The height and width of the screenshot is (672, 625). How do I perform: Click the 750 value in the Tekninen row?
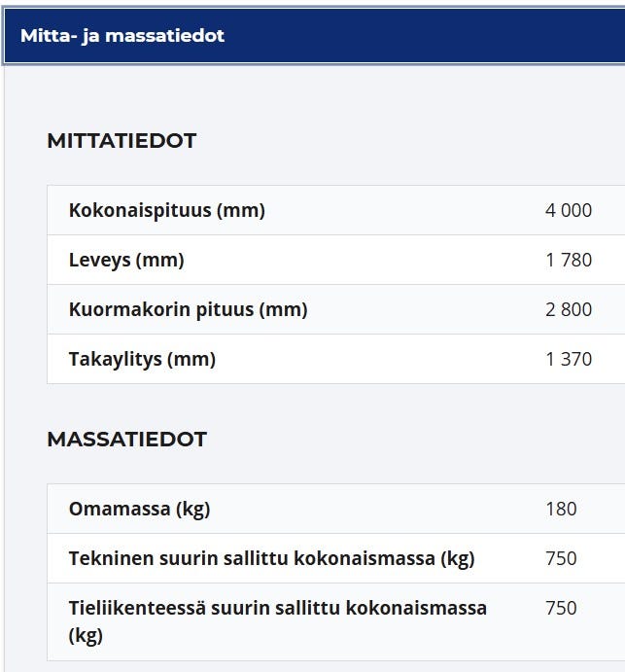click(561, 558)
